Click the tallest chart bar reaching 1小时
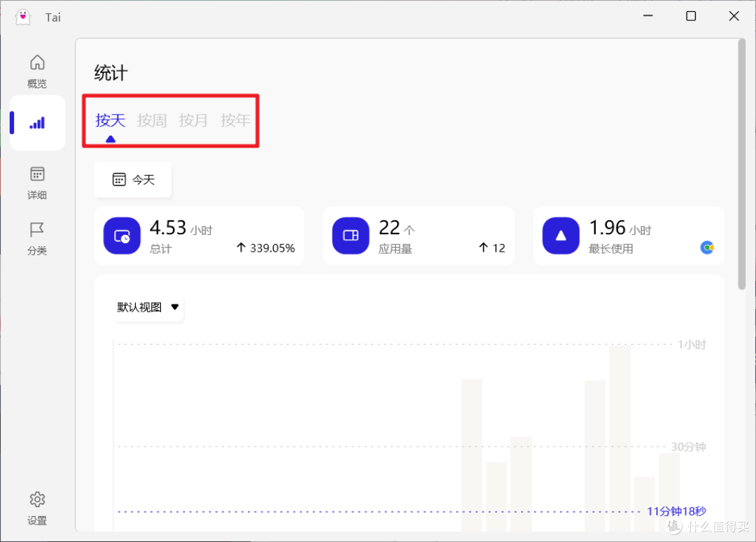756x542 pixels. click(x=619, y=438)
